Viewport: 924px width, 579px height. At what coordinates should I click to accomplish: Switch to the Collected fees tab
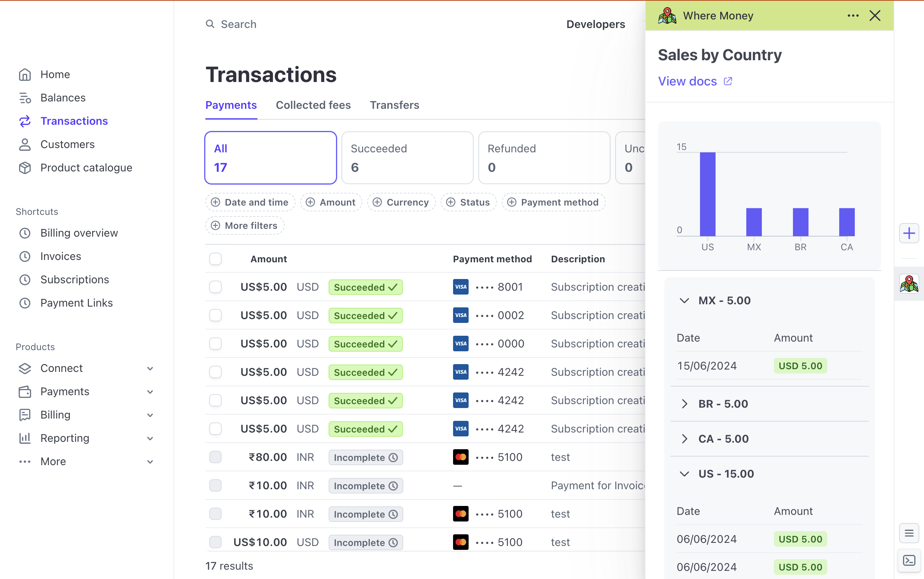[313, 105]
